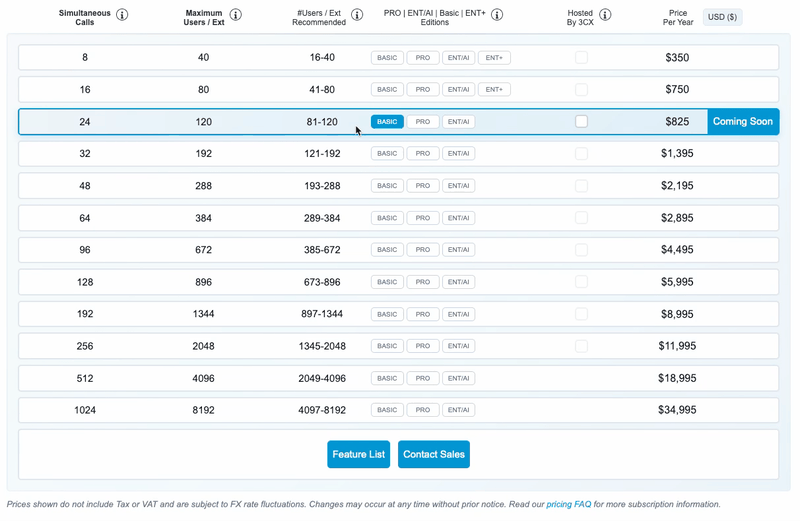The width and height of the screenshot is (800, 521).
Task: Tick Hosted By 3CX checkbox in $825 row
Action: pyautogui.click(x=581, y=121)
